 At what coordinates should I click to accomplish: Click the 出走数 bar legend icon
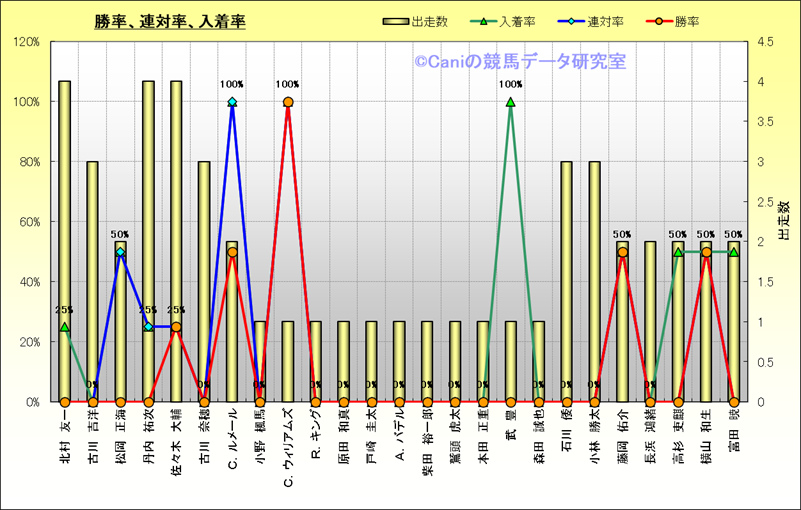coord(396,21)
